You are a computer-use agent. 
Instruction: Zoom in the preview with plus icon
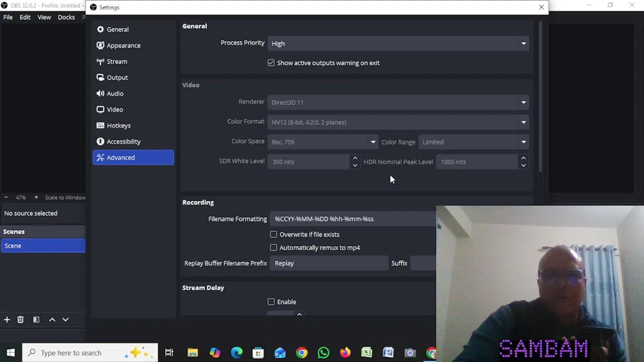pyautogui.click(x=36, y=198)
